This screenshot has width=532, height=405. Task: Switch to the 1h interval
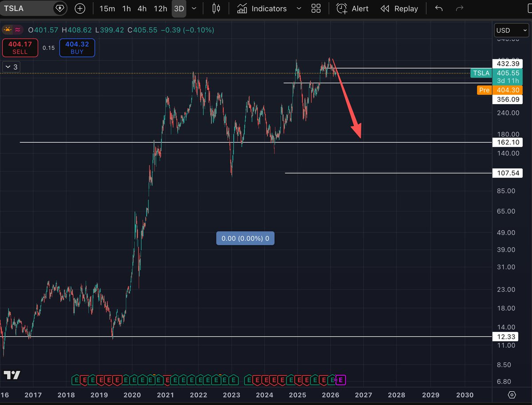(x=127, y=8)
